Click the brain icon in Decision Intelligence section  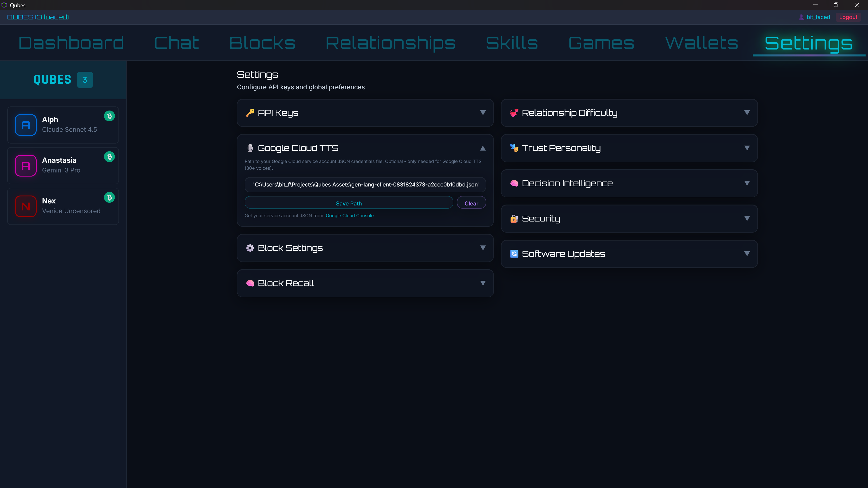coord(514,183)
